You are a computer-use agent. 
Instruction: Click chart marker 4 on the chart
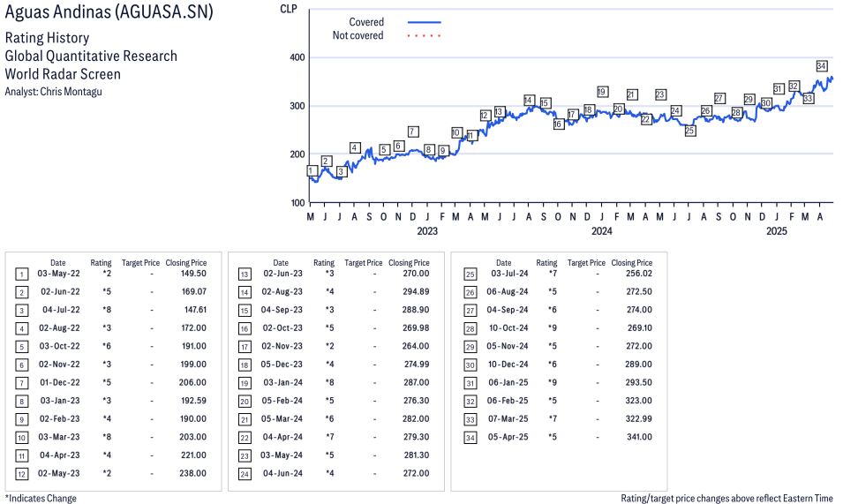[x=354, y=147]
